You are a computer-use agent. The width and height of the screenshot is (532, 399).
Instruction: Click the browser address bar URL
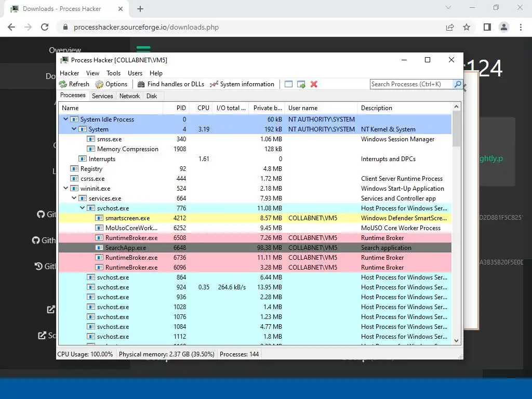pos(146,27)
